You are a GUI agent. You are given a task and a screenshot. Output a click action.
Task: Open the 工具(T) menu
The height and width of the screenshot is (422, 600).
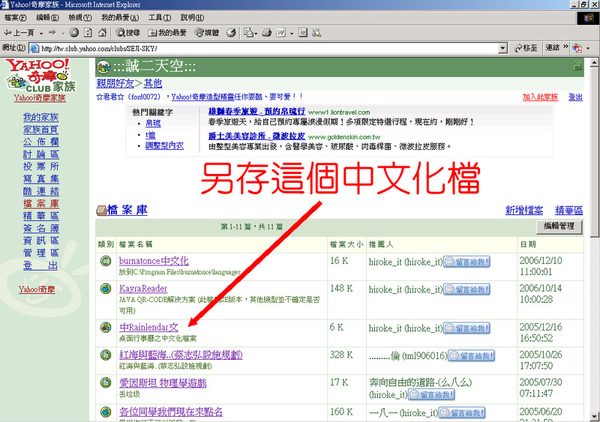[160, 18]
